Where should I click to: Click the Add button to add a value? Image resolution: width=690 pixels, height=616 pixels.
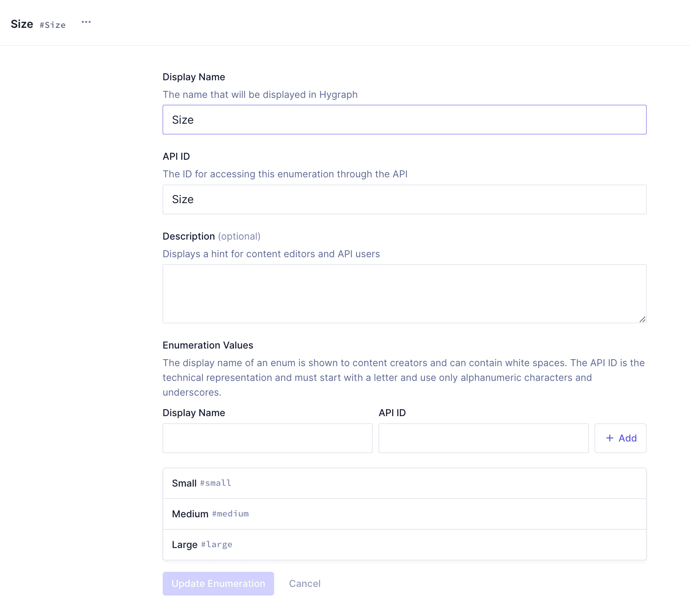[x=620, y=438]
